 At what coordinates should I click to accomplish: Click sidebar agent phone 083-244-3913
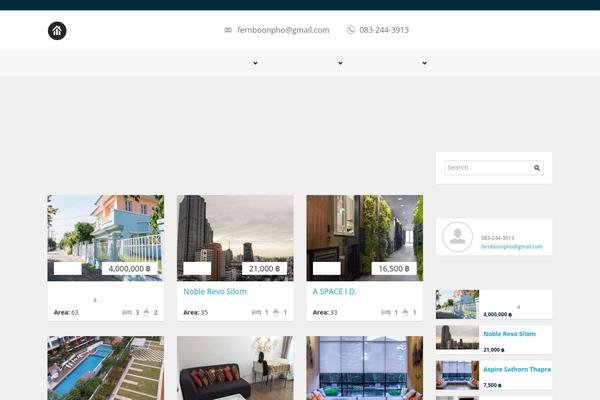[497, 238]
